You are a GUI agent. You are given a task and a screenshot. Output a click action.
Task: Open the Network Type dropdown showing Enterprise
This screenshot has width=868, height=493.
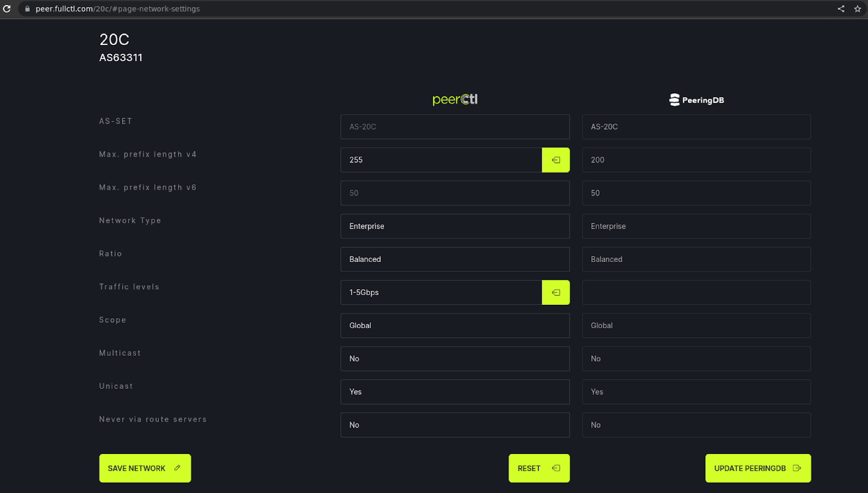point(455,226)
